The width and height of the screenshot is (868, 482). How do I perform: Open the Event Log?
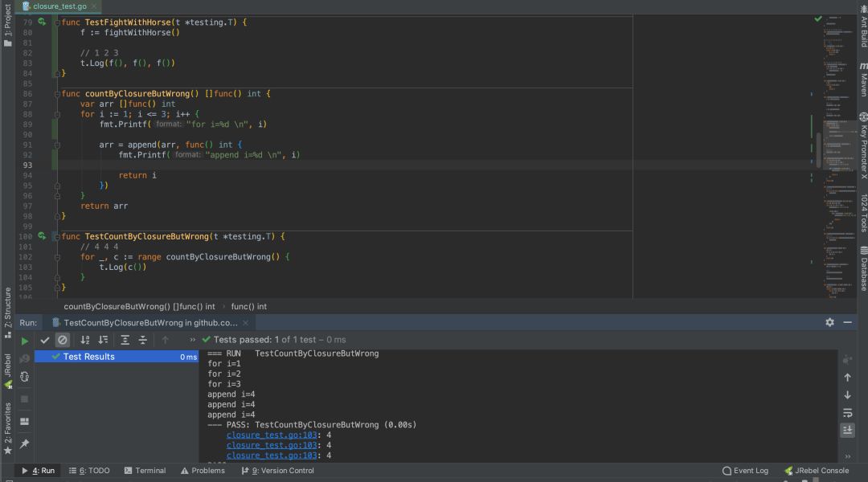click(745, 471)
